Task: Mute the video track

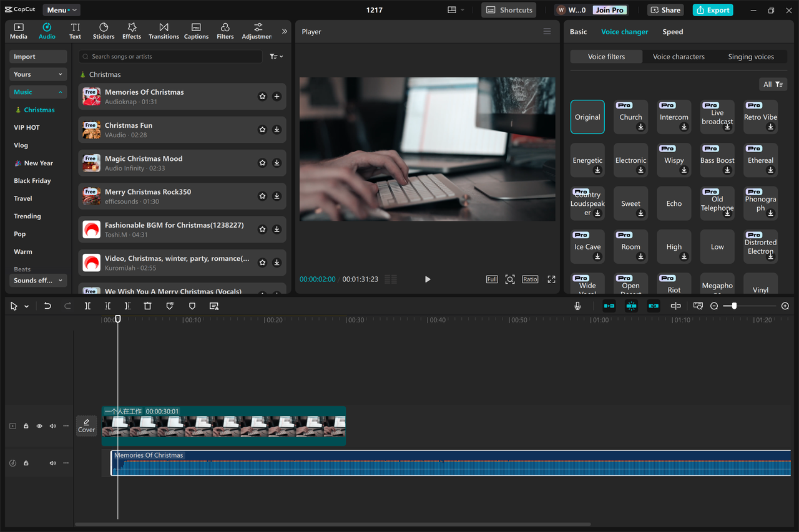Action: [x=52, y=425]
